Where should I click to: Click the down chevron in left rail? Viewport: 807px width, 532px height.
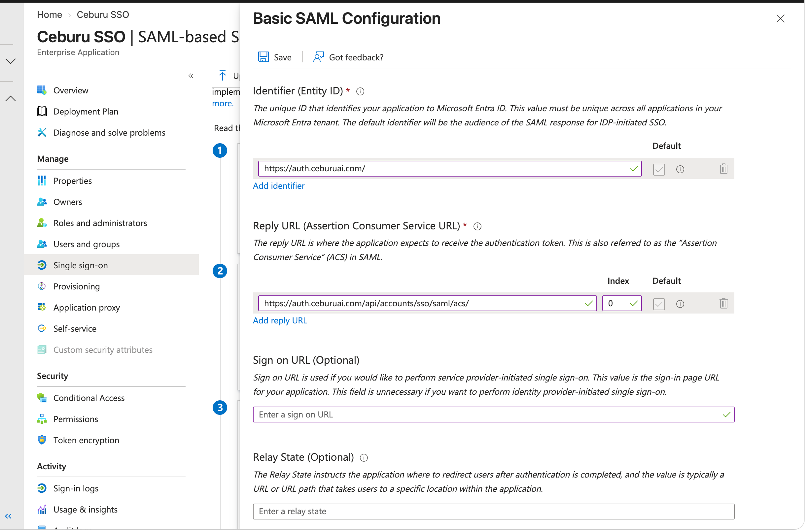(11, 61)
